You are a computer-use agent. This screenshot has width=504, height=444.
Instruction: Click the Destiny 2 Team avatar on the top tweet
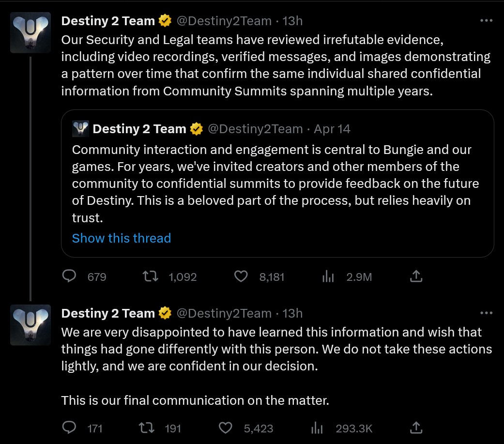(x=30, y=32)
